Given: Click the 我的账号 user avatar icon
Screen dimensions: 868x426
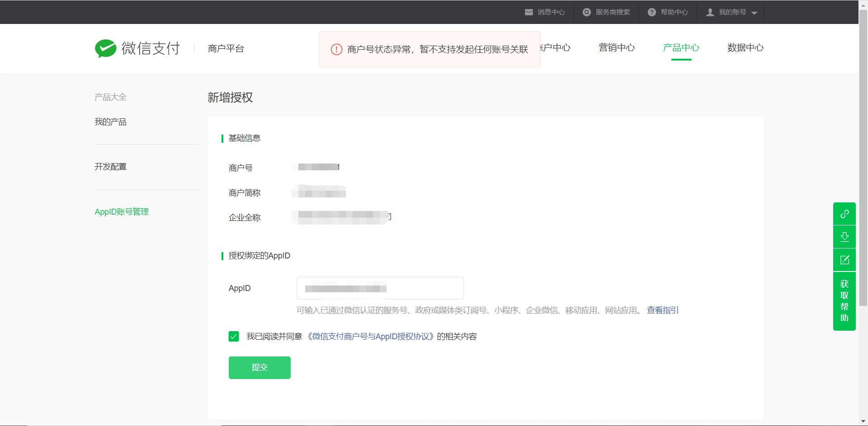Looking at the screenshot, I should [x=710, y=12].
